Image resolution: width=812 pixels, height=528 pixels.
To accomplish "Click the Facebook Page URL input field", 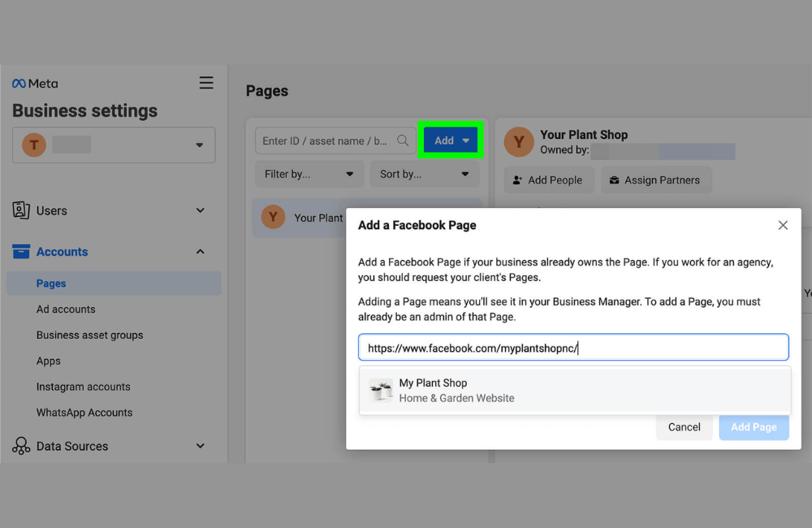I will click(x=573, y=347).
